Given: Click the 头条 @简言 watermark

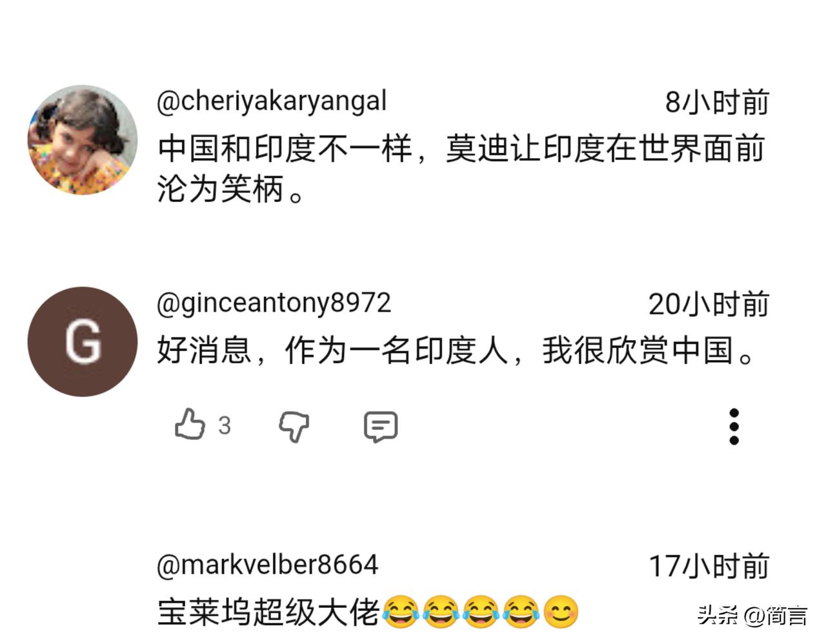Looking at the screenshot, I should coord(752,616).
